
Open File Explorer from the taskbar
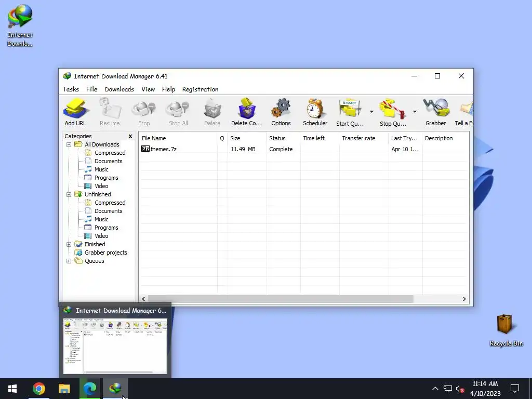pyautogui.click(x=64, y=389)
